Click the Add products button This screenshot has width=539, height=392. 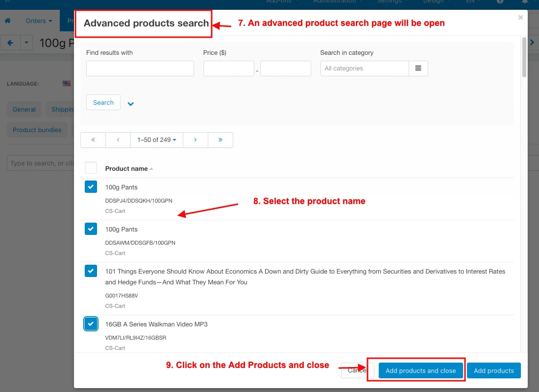[x=493, y=370]
